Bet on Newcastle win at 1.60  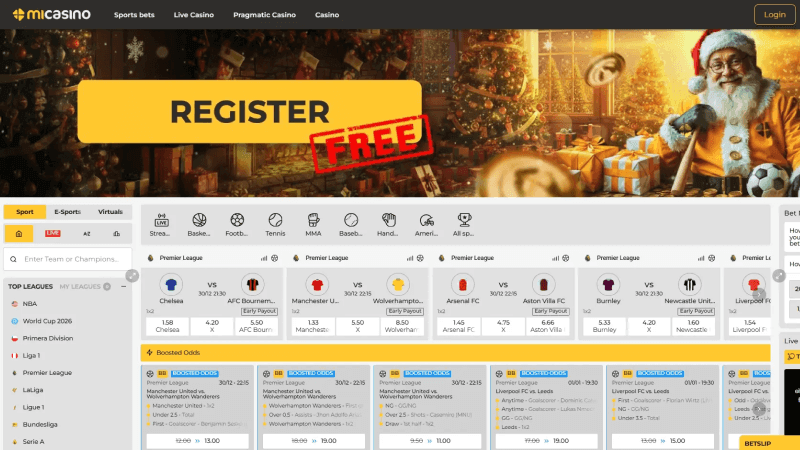click(693, 326)
